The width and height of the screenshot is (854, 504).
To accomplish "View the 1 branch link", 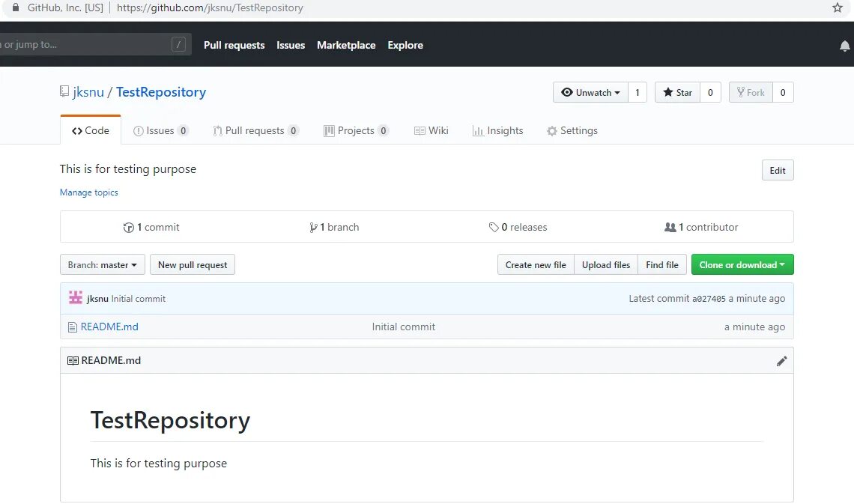I will (334, 227).
